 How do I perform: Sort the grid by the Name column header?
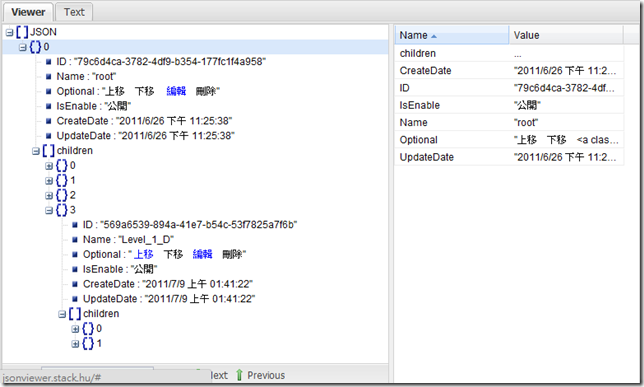click(x=452, y=35)
